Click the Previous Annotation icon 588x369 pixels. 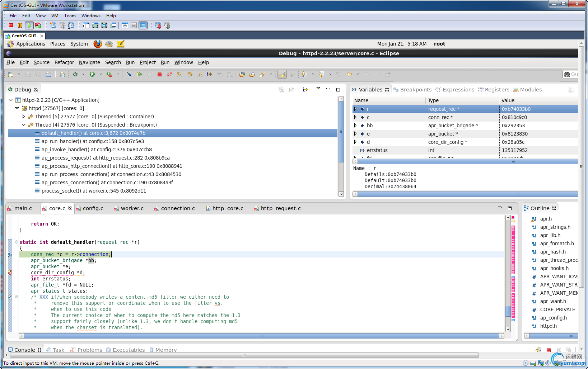321,74
